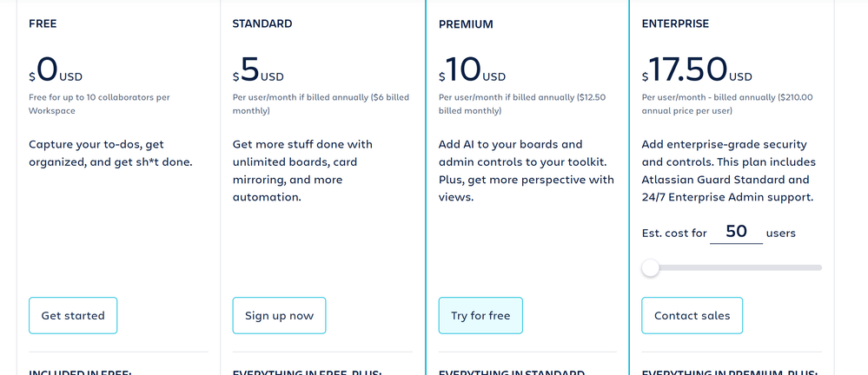Screen dimensions: 868x375
Task: Click the $17.50 USD price
Action: point(697,71)
